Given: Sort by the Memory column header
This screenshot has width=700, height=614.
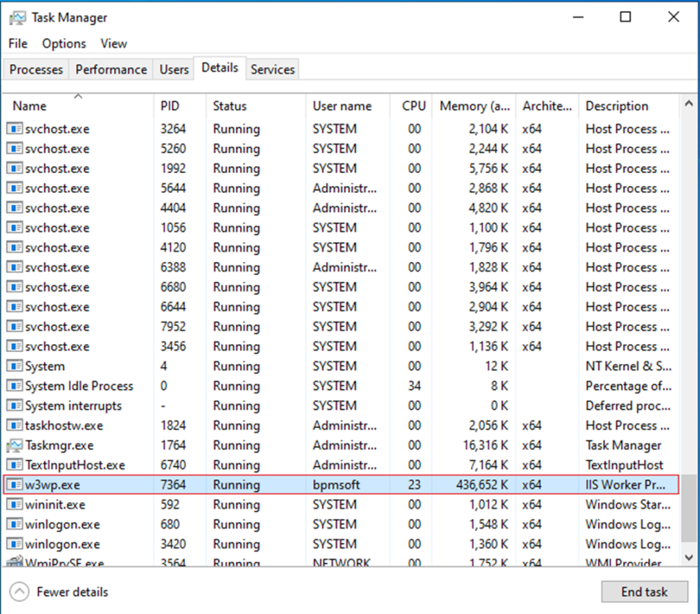Looking at the screenshot, I should [474, 106].
